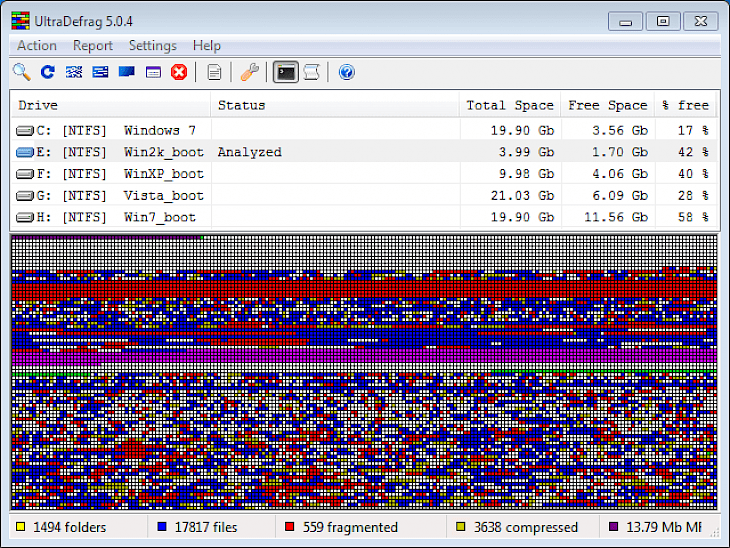Click the magenta MFT band in cluster map

click(x=364, y=356)
